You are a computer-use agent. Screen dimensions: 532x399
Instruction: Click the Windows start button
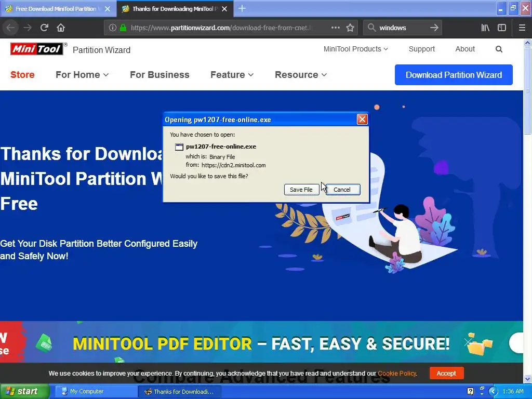(24, 391)
